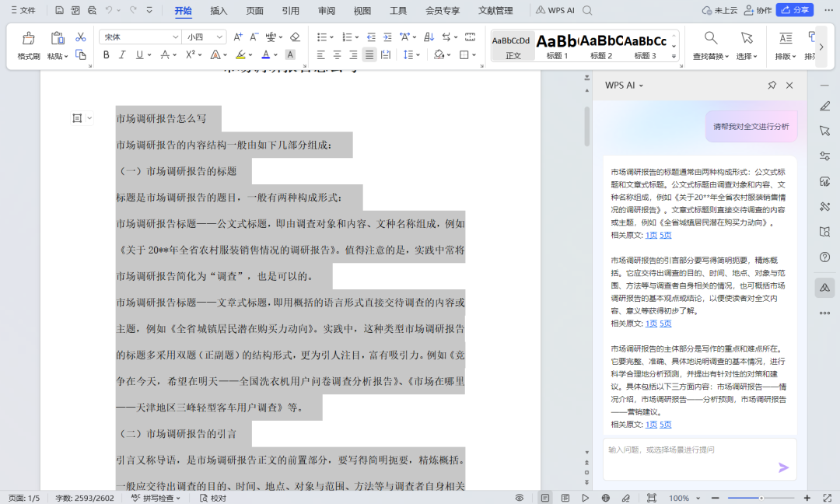Screen dimensions: 840x504
Task: Click the Proofread (校对) status bar button
Action: coord(213,498)
